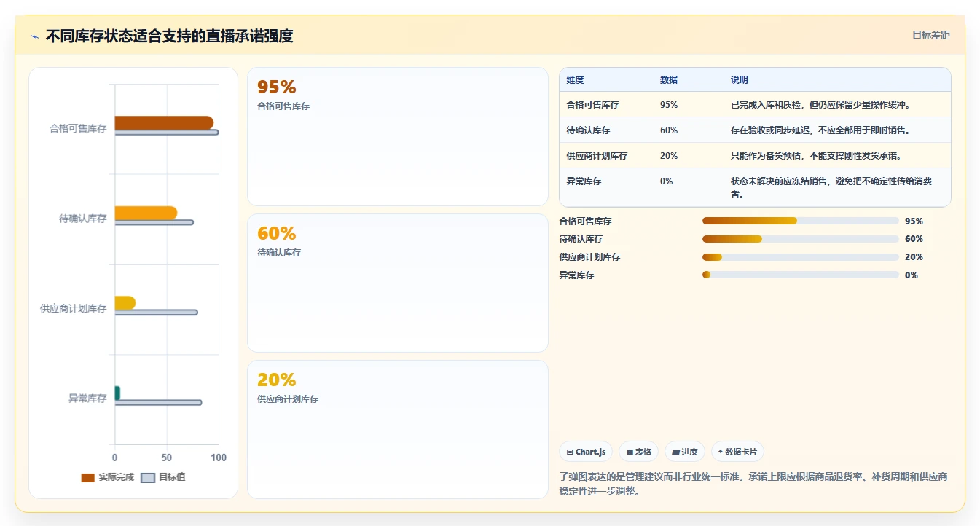The height and width of the screenshot is (526, 980).
Task: Select the 表格 tag
Action: click(x=638, y=452)
